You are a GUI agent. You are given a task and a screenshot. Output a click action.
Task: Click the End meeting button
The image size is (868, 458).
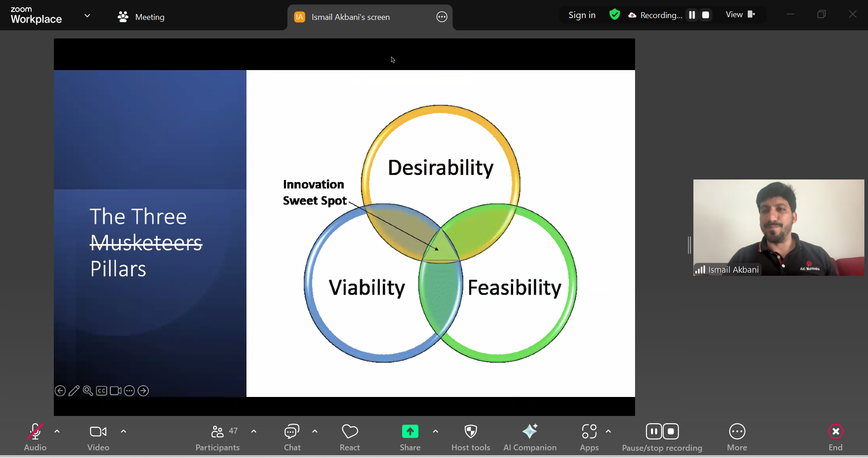point(835,437)
